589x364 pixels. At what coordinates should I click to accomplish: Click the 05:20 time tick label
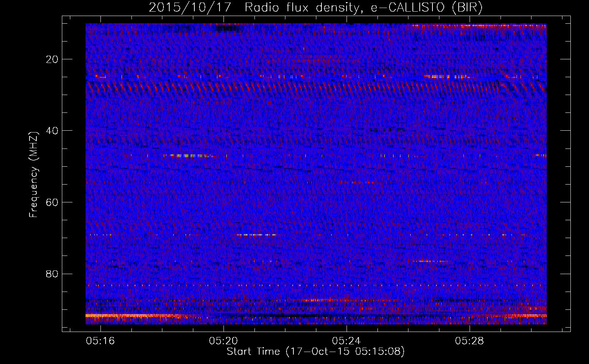coord(223,341)
